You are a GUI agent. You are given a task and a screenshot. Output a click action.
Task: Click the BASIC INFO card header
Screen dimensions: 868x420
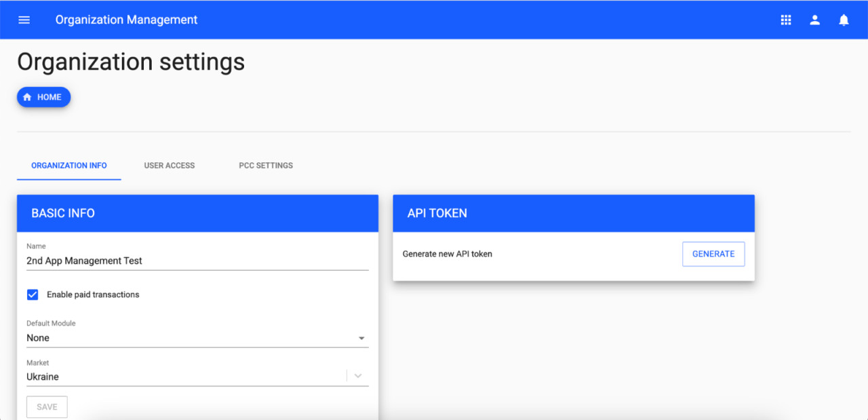pos(197,213)
